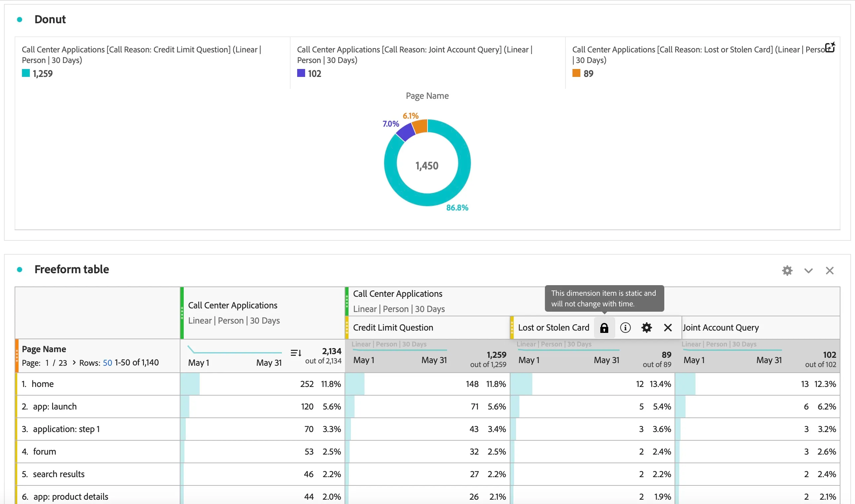Screen dimensions: 855x504
Task: Select the Lost or Stolen Card header label
Action: pos(553,328)
